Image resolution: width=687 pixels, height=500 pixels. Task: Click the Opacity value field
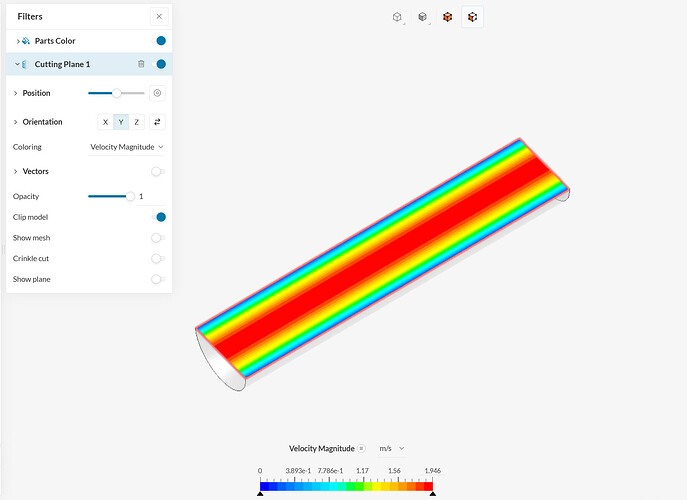[152, 196]
